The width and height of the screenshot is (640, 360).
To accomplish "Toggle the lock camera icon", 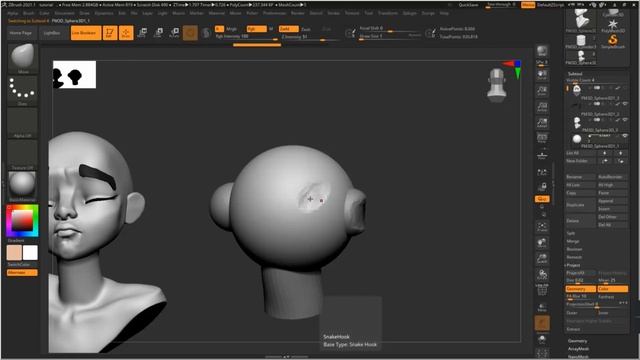I will point(542,187).
